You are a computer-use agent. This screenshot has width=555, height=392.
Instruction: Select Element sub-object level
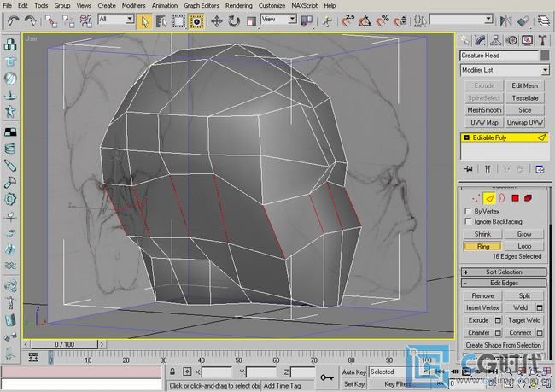click(528, 198)
